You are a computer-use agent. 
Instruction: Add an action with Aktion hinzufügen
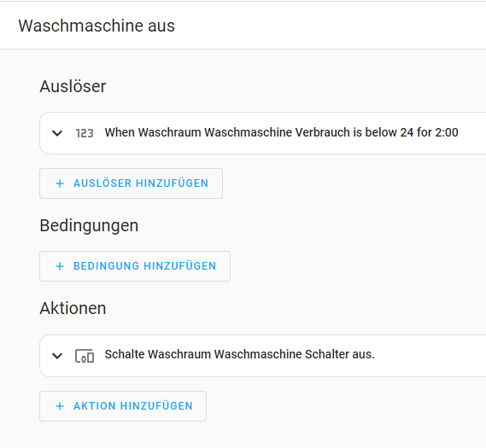123,406
